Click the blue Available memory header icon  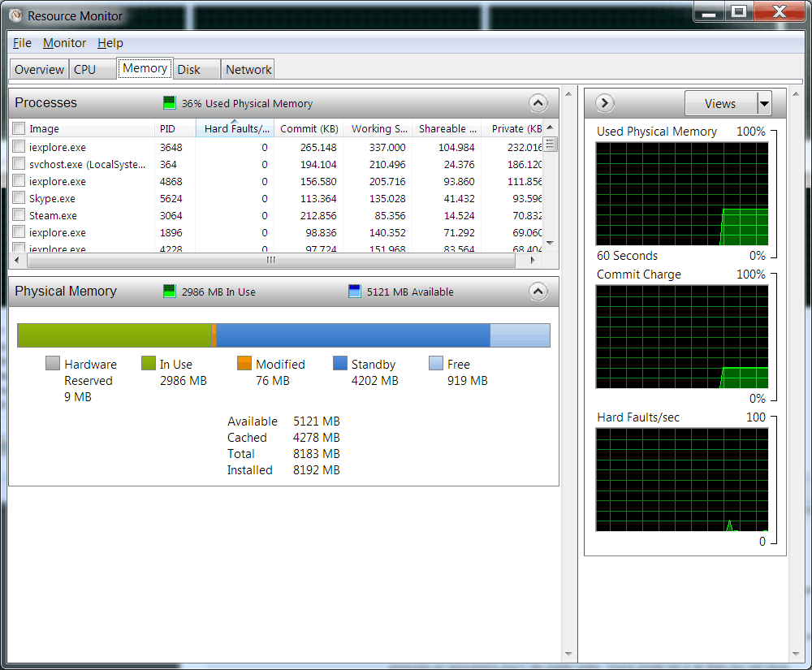point(355,291)
